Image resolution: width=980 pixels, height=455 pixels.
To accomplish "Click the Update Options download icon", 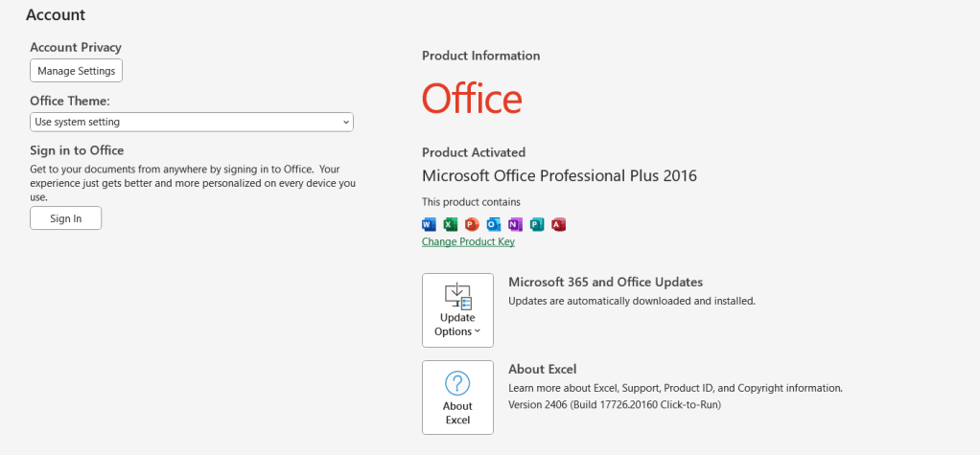I will [x=457, y=296].
